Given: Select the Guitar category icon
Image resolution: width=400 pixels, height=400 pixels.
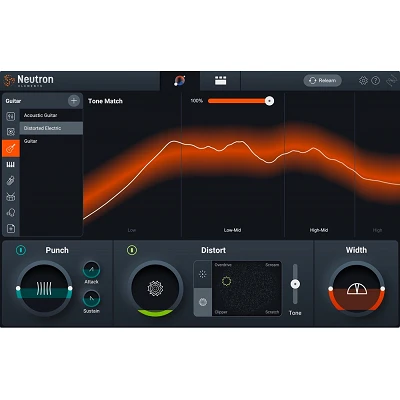Looking at the screenshot, I should coord(11,148).
